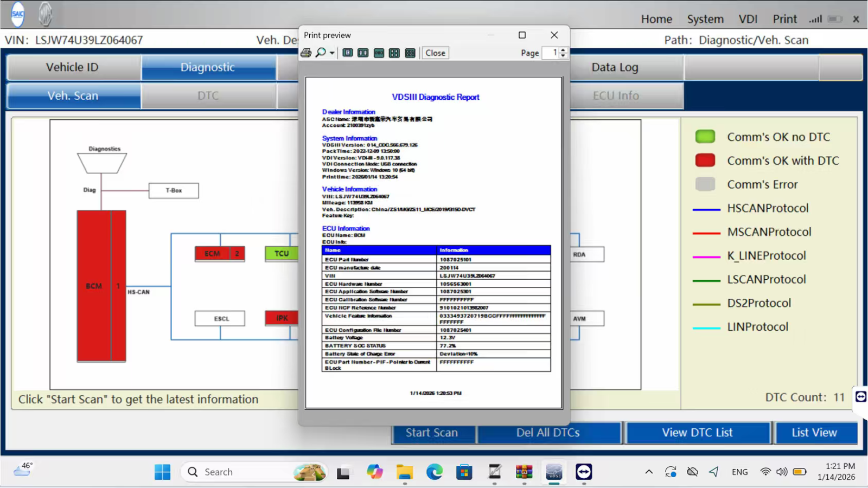The width and height of the screenshot is (868, 488).
Task: Select the six-pages layout icon
Action: pyautogui.click(x=410, y=53)
